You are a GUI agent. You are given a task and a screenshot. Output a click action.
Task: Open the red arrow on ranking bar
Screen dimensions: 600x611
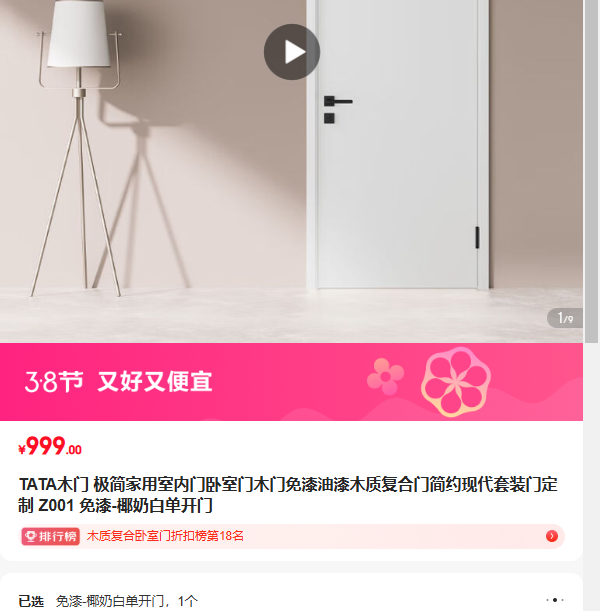pos(552,536)
